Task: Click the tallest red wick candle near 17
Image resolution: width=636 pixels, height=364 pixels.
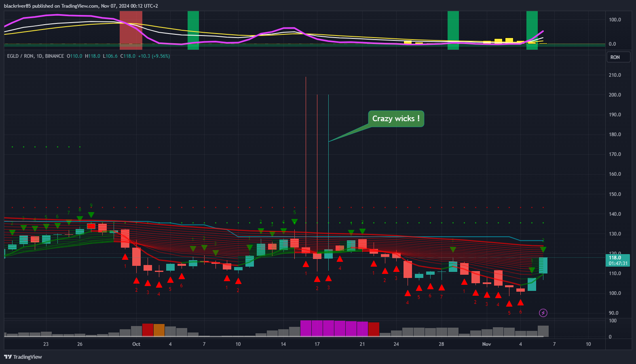Action: (x=306, y=166)
